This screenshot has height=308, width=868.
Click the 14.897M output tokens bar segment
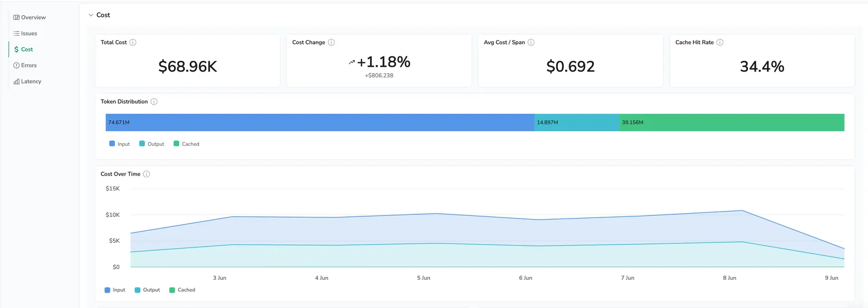(577, 123)
